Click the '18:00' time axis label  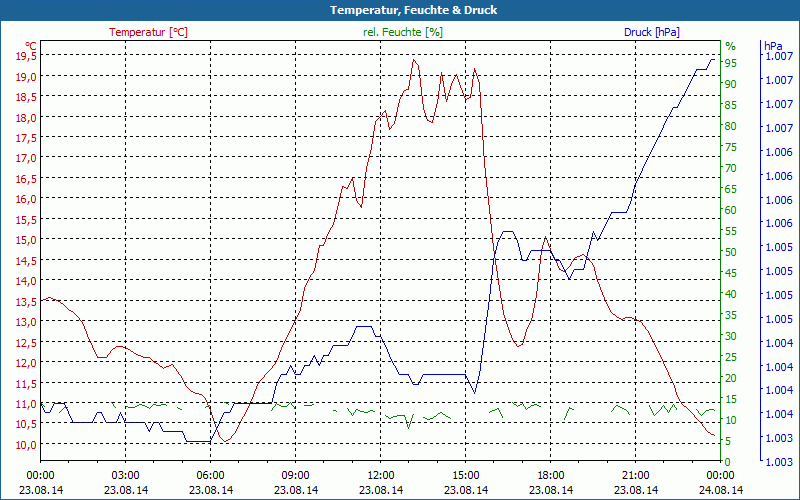click(551, 476)
